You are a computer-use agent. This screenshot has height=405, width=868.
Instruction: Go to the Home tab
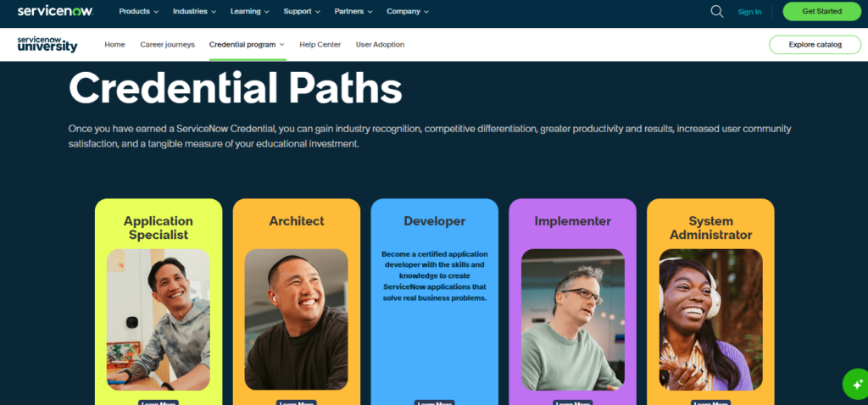[x=114, y=44]
